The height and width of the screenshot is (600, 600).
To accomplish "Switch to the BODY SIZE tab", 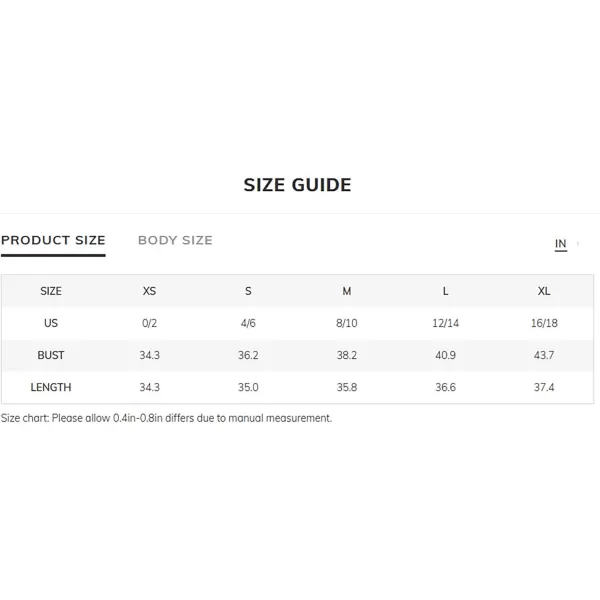I will [x=175, y=240].
